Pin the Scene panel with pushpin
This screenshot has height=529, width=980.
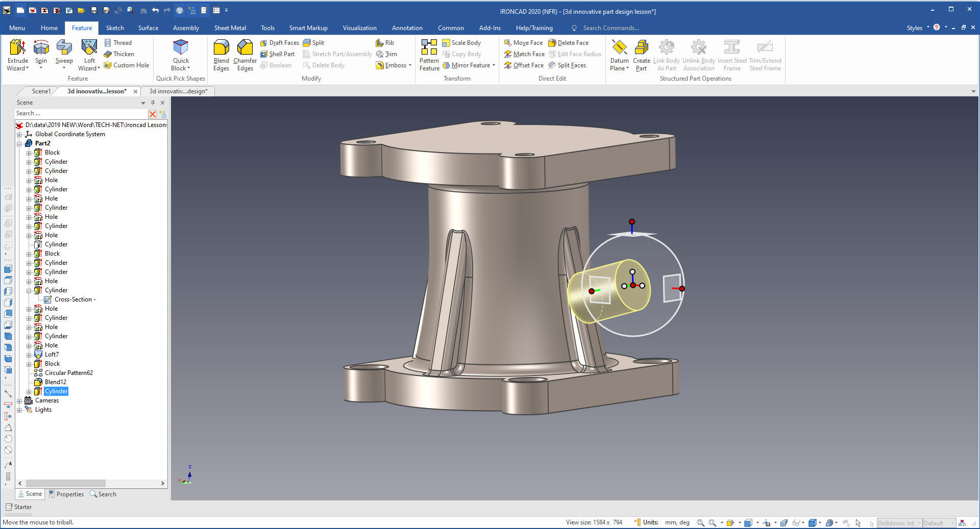point(153,103)
